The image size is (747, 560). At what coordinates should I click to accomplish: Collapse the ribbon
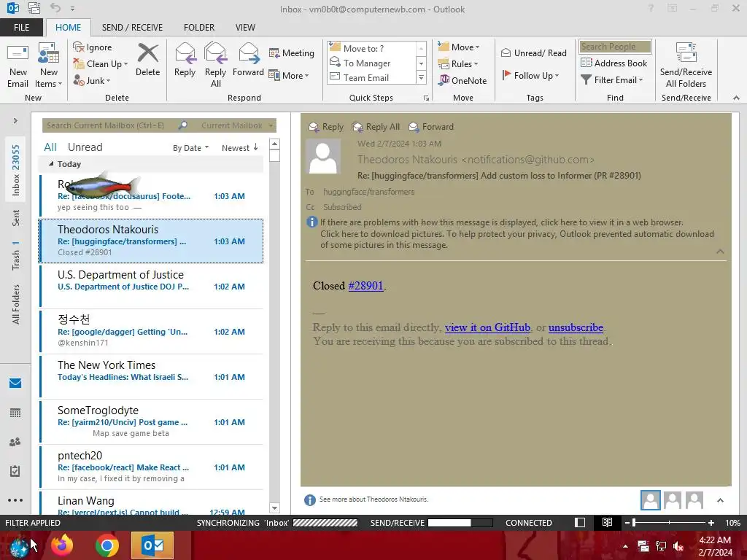point(736,98)
